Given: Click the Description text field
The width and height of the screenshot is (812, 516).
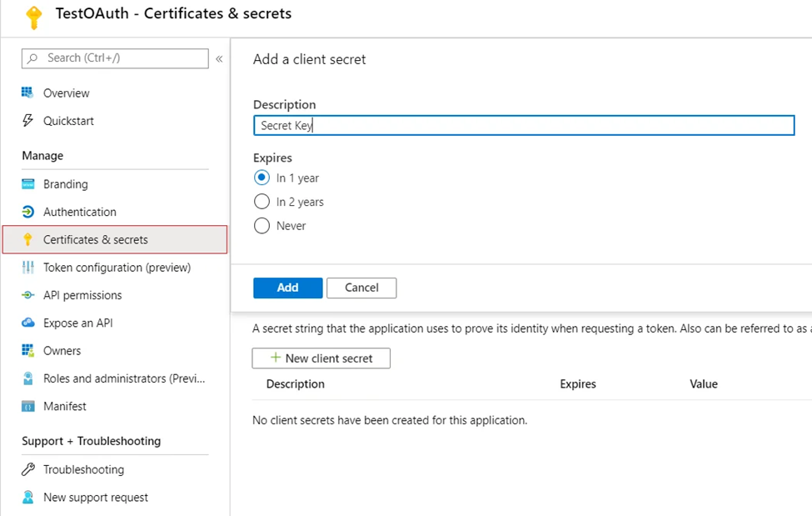Looking at the screenshot, I should pyautogui.click(x=524, y=126).
